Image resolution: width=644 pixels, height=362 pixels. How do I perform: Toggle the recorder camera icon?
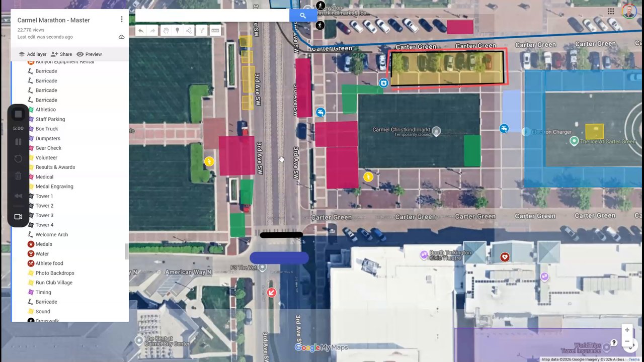coord(18,217)
